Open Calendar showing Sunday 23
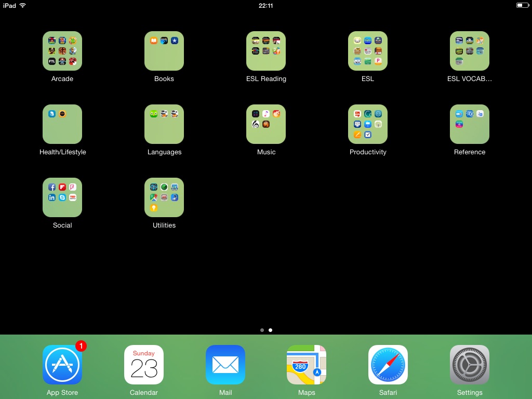The height and width of the screenshot is (399, 532). point(144,365)
